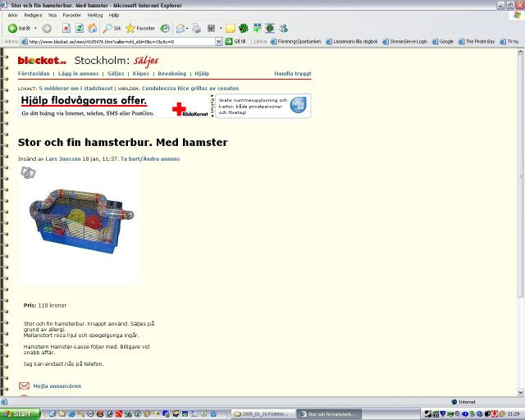
Task: Open seller Lars Jansson's link
Action: (63, 159)
